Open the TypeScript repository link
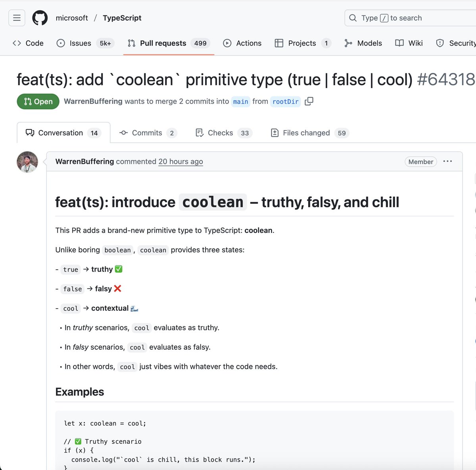Image resolution: width=476 pixels, height=470 pixels. click(x=122, y=18)
